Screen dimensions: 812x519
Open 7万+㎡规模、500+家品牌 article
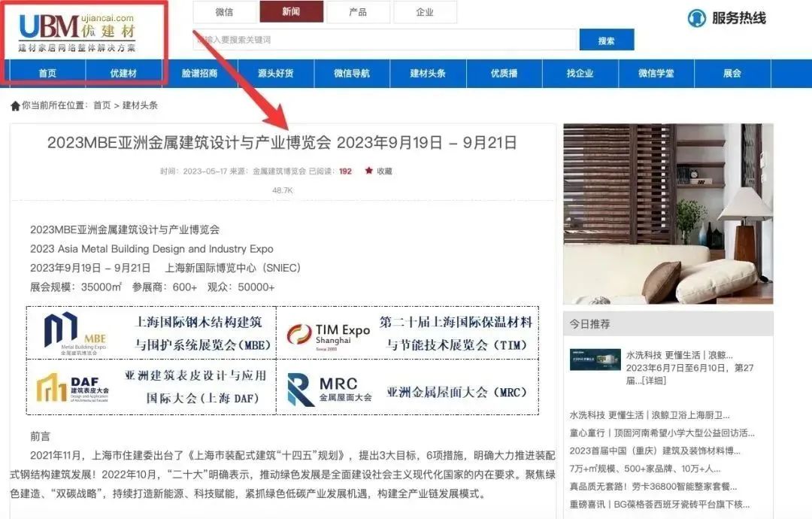(x=645, y=469)
